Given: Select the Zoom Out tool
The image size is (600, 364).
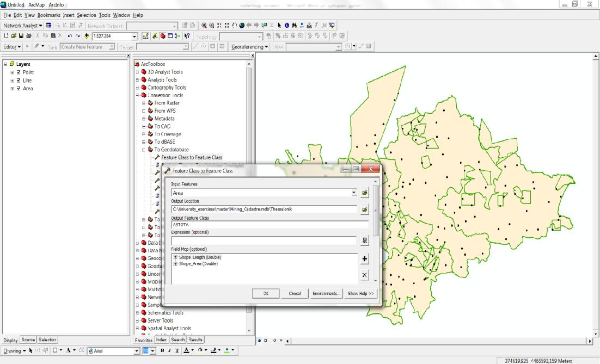Looking at the screenshot, I should (212, 25).
